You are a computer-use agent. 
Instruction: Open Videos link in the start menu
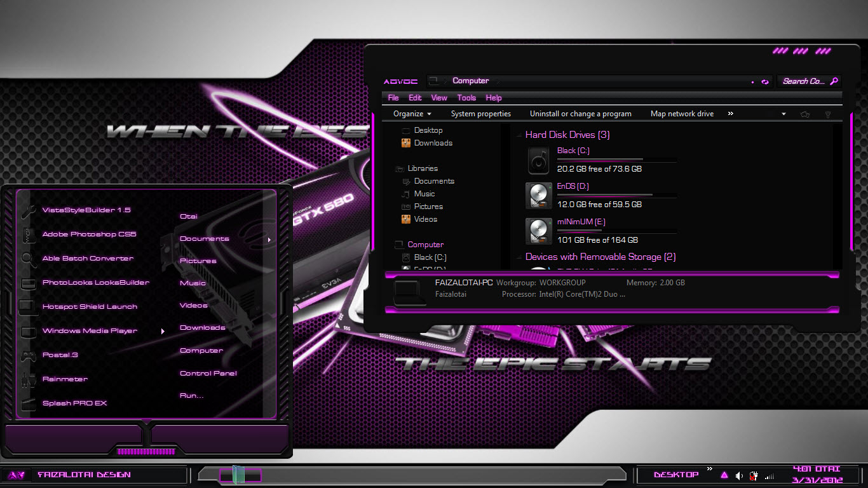pyautogui.click(x=194, y=306)
